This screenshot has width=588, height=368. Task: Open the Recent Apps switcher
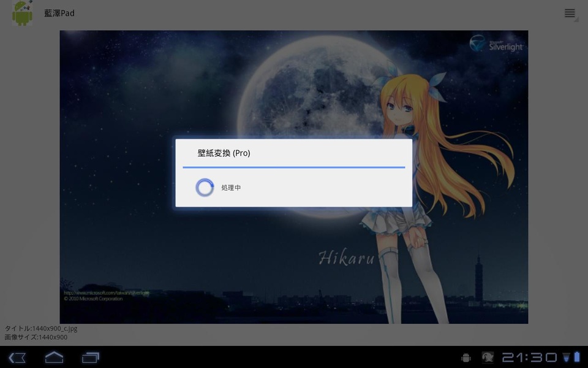pos(91,358)
